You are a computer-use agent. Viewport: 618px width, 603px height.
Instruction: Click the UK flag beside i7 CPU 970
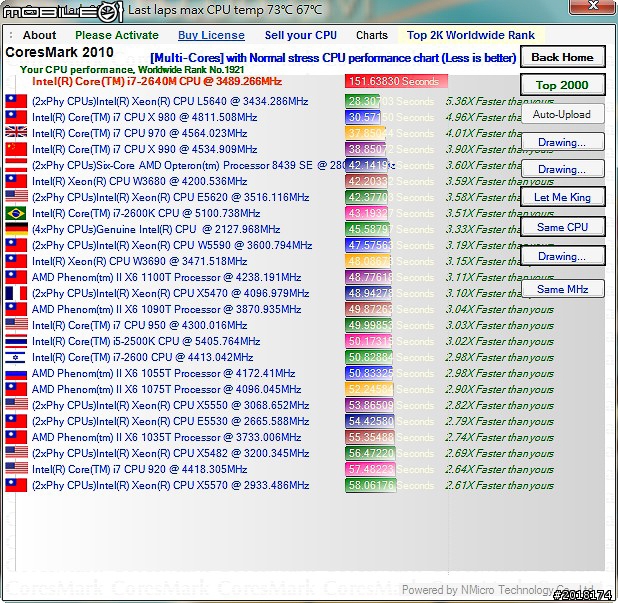16,133
